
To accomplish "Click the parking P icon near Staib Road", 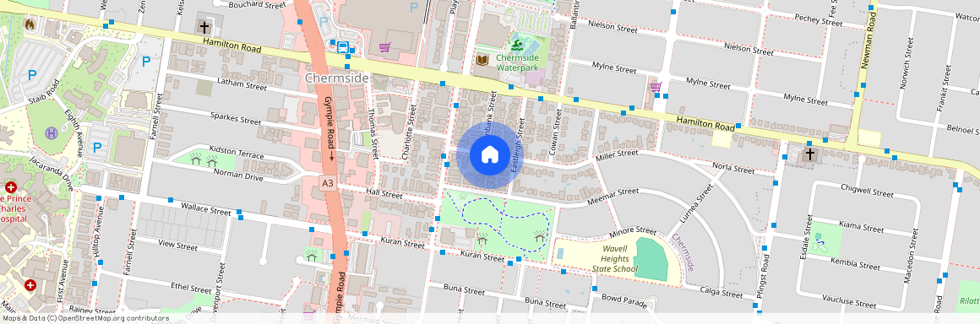I will [x=31, y=75].
